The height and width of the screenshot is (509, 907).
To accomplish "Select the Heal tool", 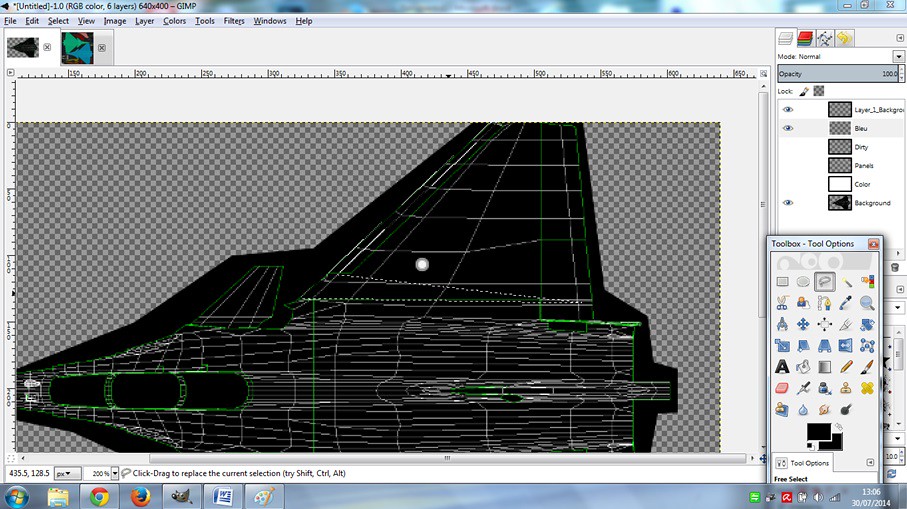I will (x=867, y=388).
